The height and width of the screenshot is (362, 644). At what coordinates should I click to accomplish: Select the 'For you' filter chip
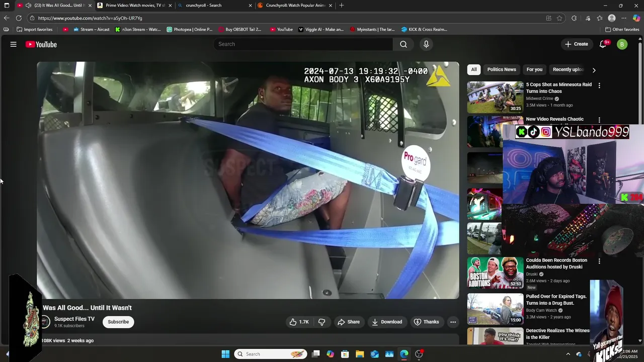pos(534,69)
